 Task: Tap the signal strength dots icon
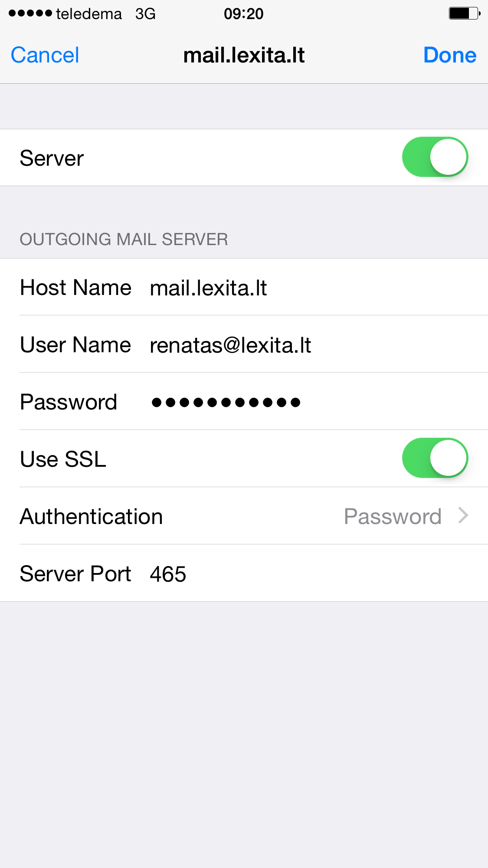[30, 13]
